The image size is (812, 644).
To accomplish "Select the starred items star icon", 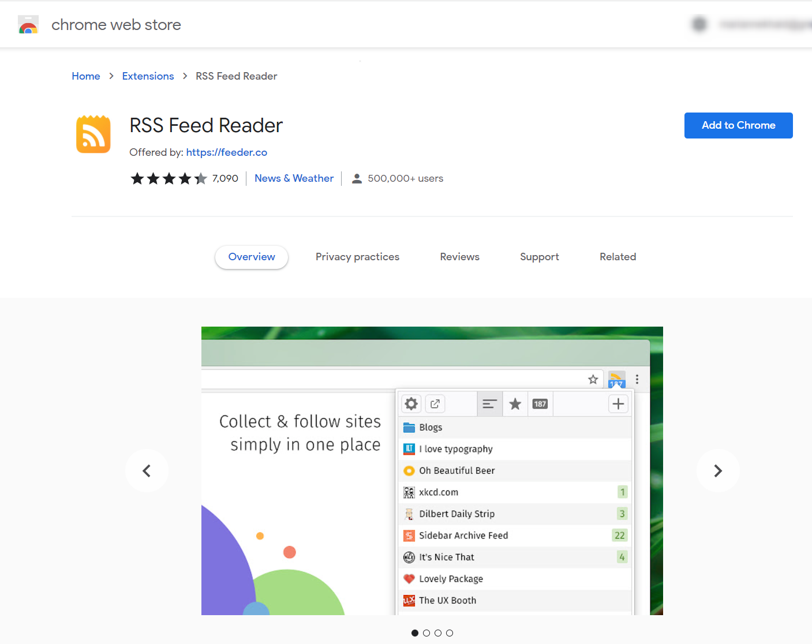I will click(515, 403).
